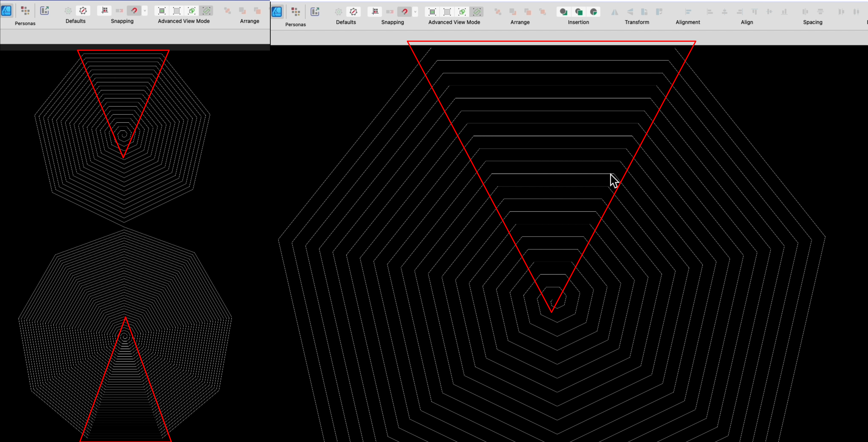The image size is (868, 442).
Task: Switch to Pixel Persona in right window
Action: 296,12
